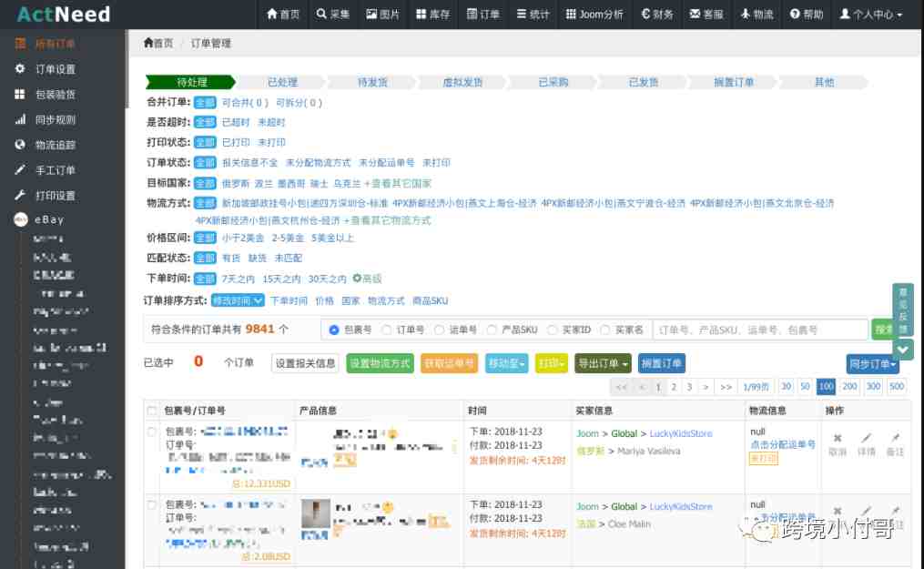Click remark pin icon for Mariya Vasileva order

tap(895, 438)
